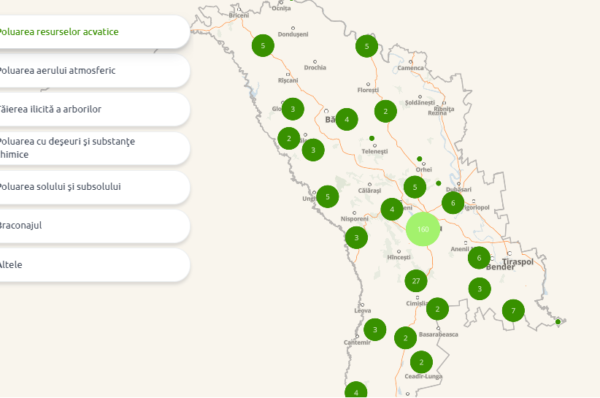Viewport: 600px width, 398px height.
Task: Select the Poluarea aerului atmosferic category
Action: [94, 71]
